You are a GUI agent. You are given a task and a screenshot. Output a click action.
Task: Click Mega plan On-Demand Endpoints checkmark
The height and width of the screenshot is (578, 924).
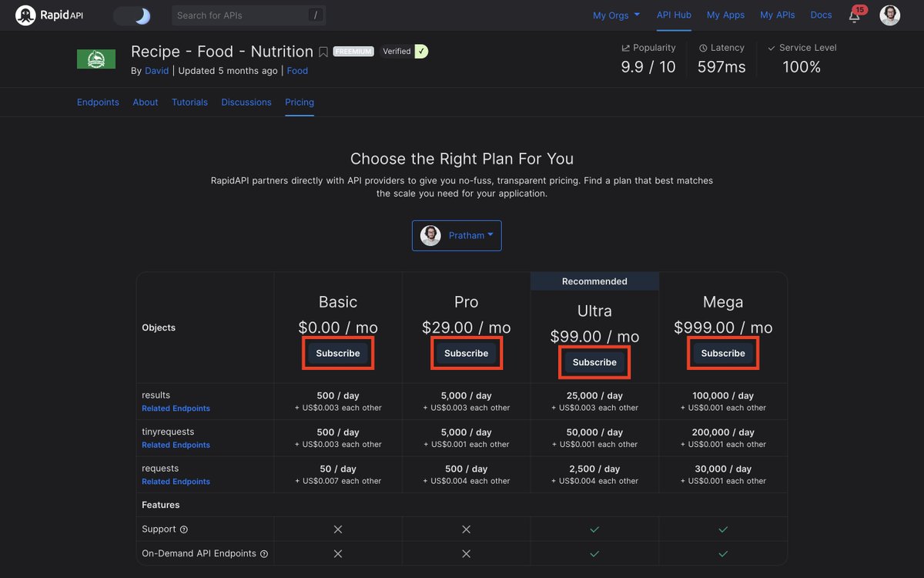723,554
